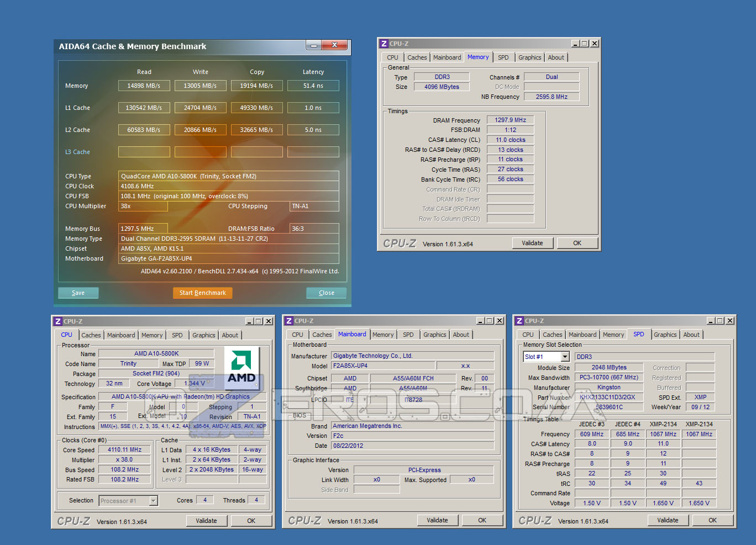Click the Cores count field

205,500
